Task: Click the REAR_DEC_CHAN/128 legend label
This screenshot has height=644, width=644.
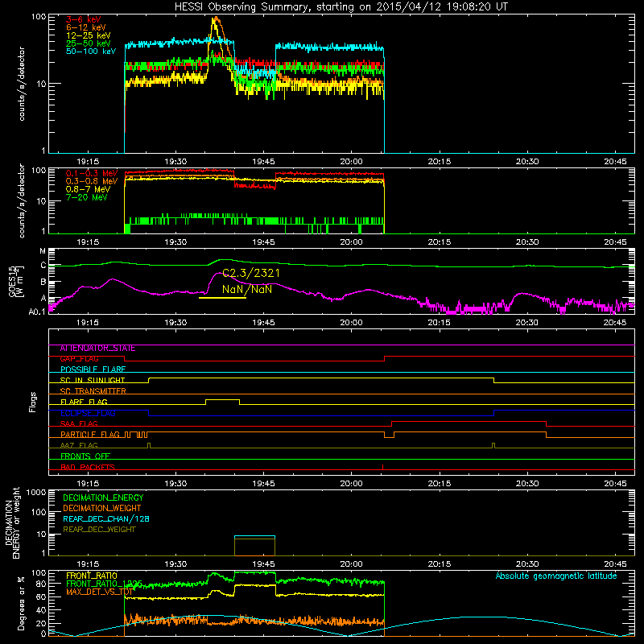Action: 106,519
